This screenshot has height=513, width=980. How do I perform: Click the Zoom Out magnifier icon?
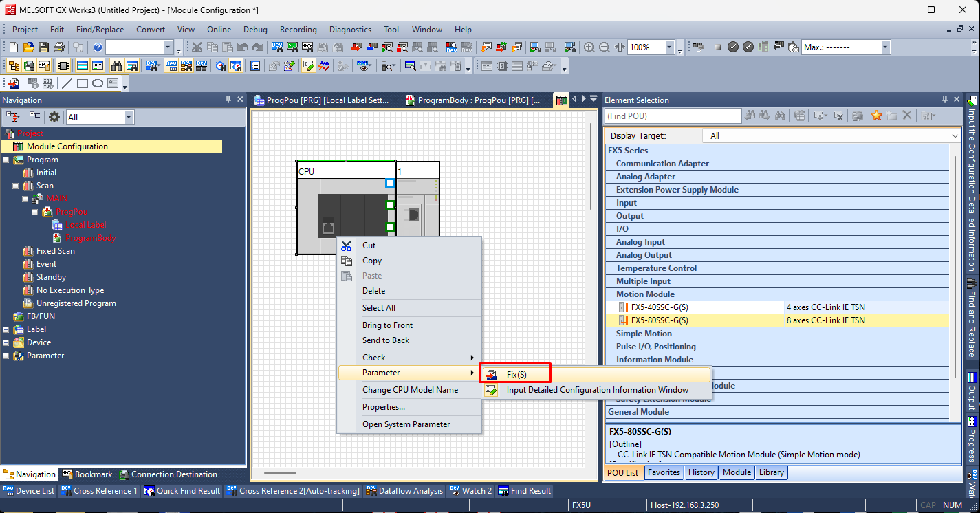605,47
